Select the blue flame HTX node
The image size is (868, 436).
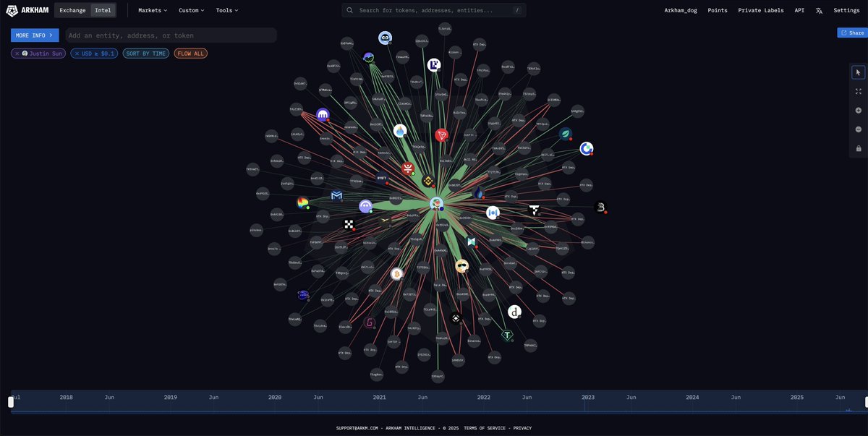478,192
